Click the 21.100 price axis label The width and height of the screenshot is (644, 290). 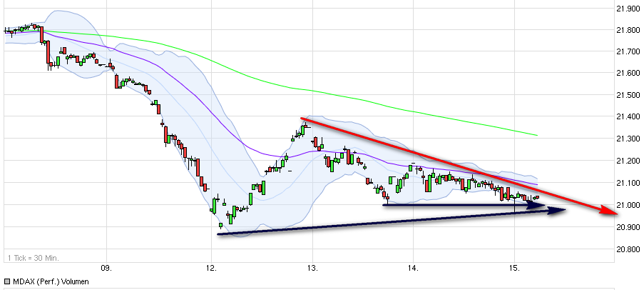click(x=628, y=183)
